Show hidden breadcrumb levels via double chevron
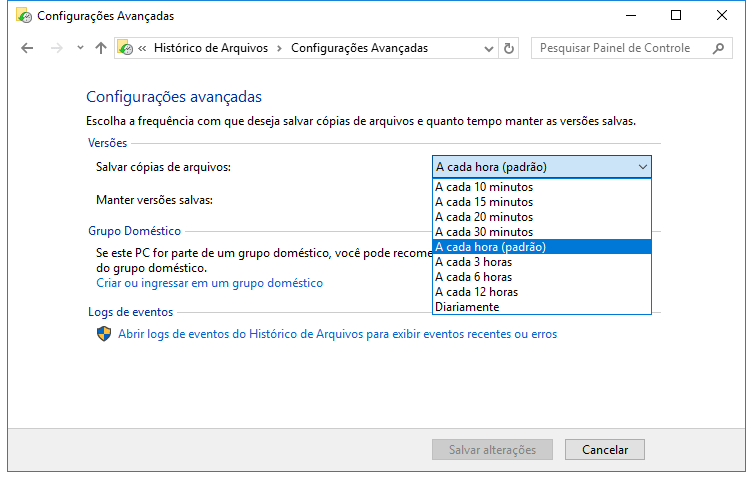Viewport: 753px width, 479px height. (142, 48)
